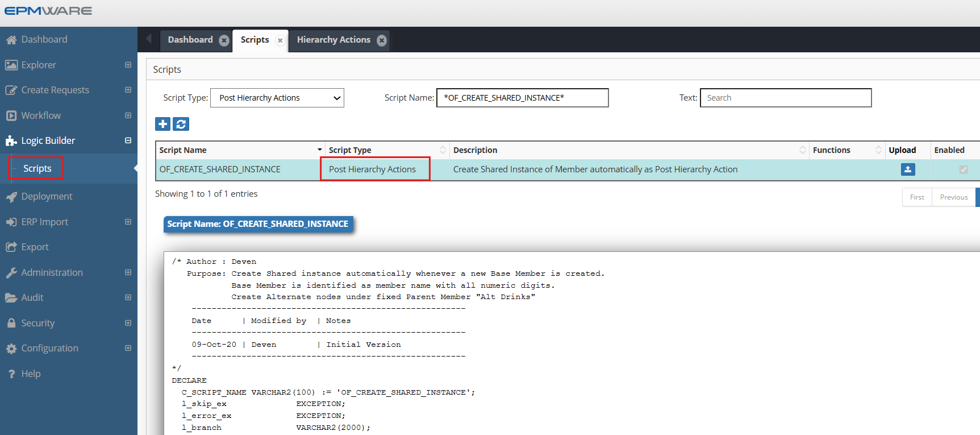Expand the Administration sidebar menu
980x435 pixels.
point(128,272)
